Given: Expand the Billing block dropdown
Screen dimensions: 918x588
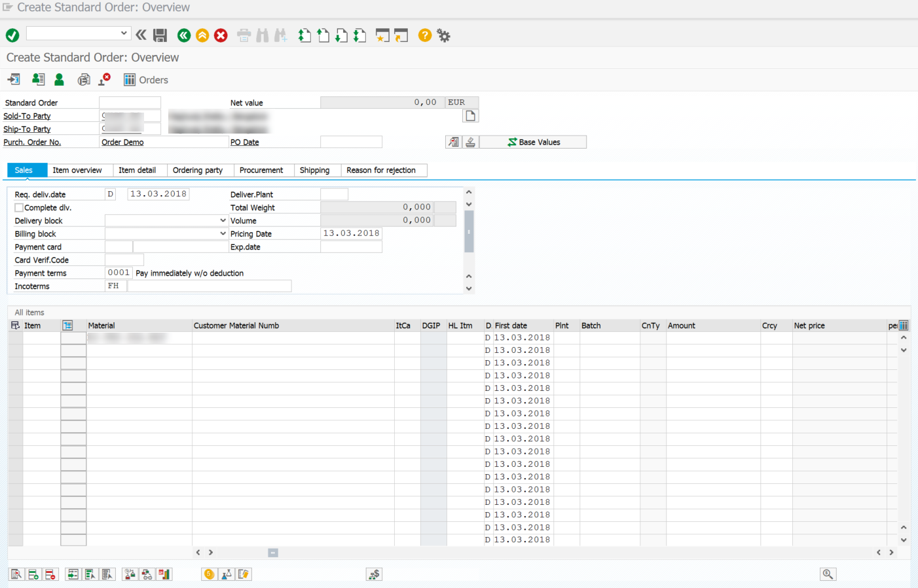Looking at the screenshot, I should tap(223, 234).
